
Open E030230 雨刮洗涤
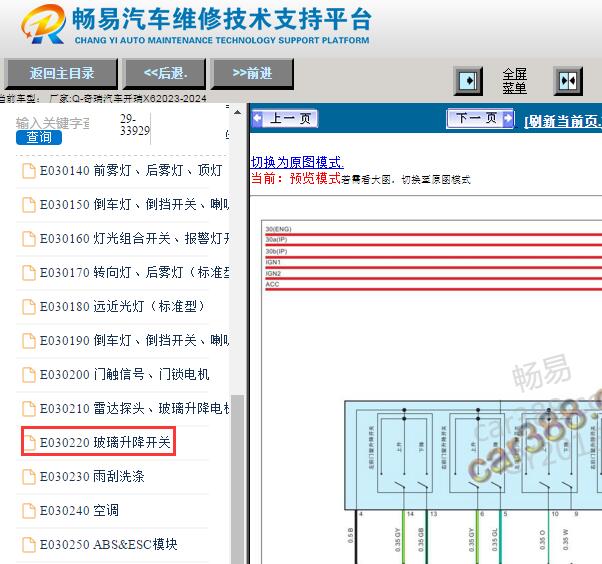[92, 476]
